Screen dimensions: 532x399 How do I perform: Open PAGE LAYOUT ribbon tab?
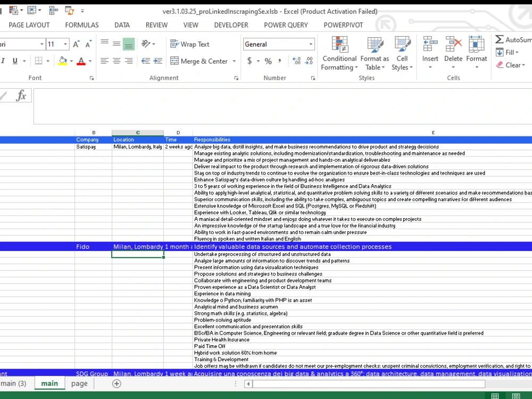coord(29,25)
